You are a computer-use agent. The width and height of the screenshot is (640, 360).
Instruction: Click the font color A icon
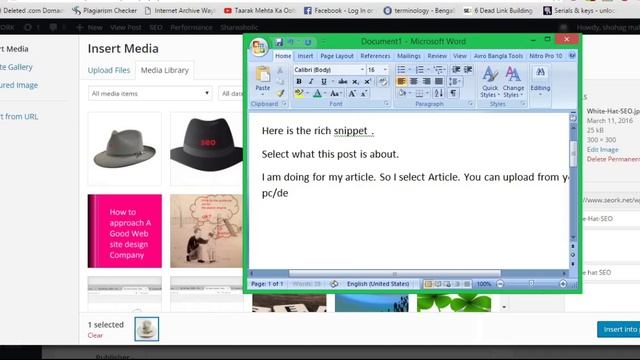pyautogui.click(x=317, y=93)
